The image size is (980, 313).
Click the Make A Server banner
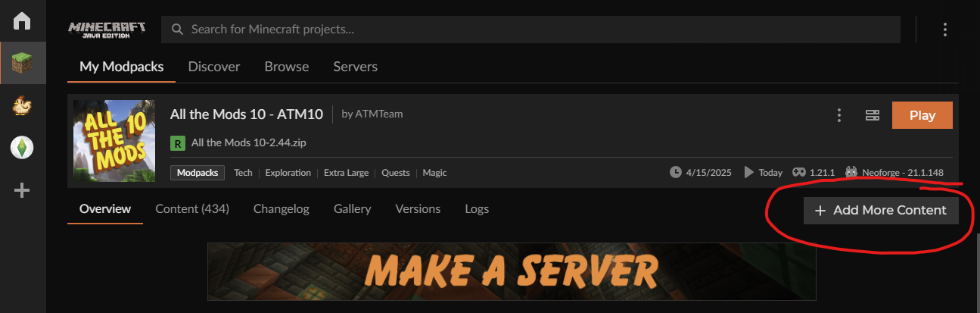coord(512,271)
